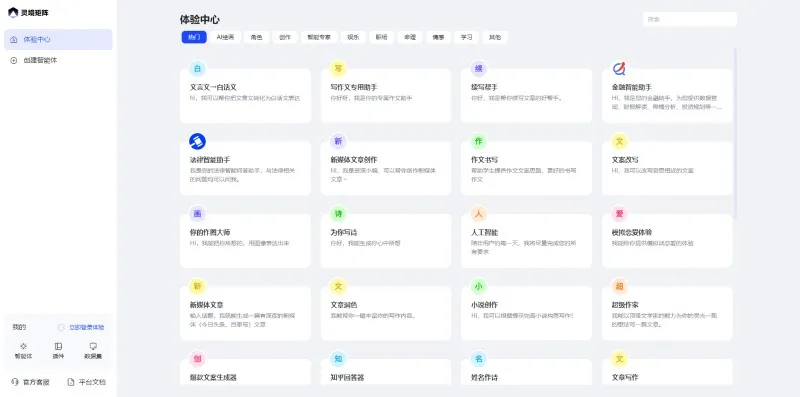The width and height of the screenshot is (800, 397).
Task: Open the 职场 tab
Action: pyautogui.click(x=382, y=37)
